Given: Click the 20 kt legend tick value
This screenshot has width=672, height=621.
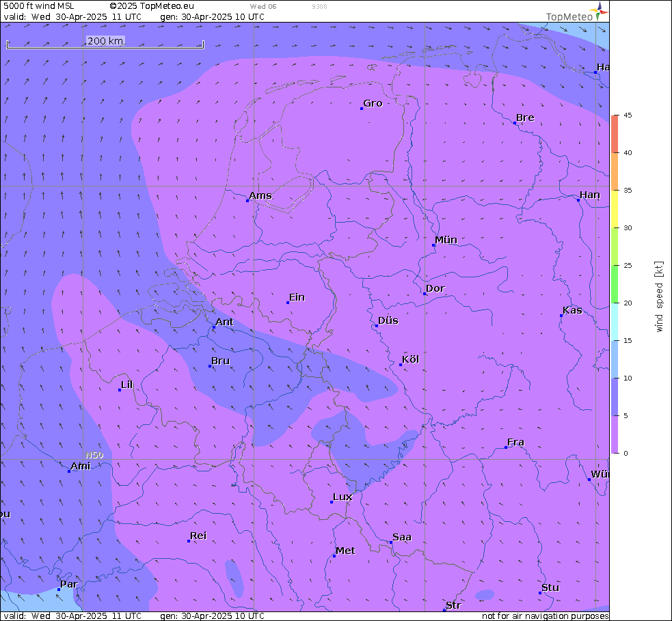Looking at the screenshot, I should pos(628,303).
